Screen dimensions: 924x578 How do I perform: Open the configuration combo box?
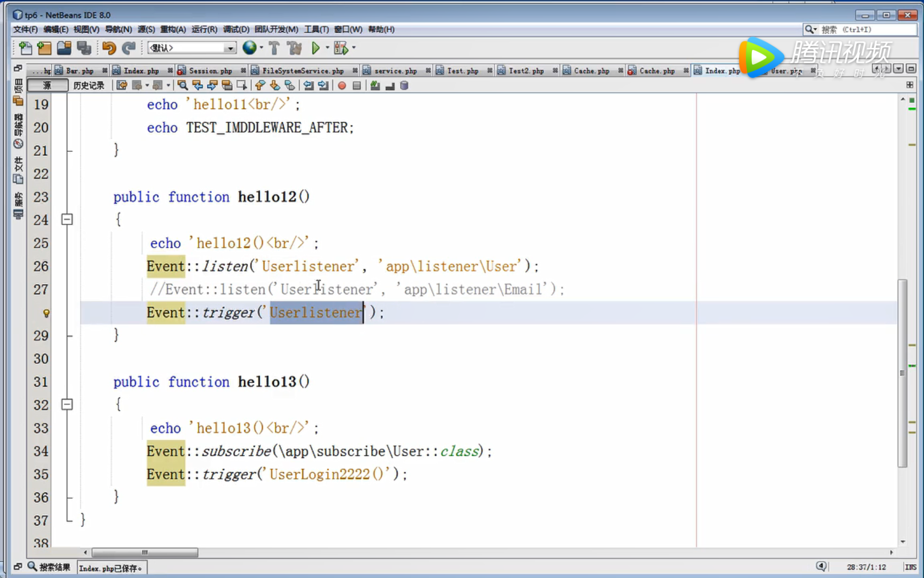[192, 48]
